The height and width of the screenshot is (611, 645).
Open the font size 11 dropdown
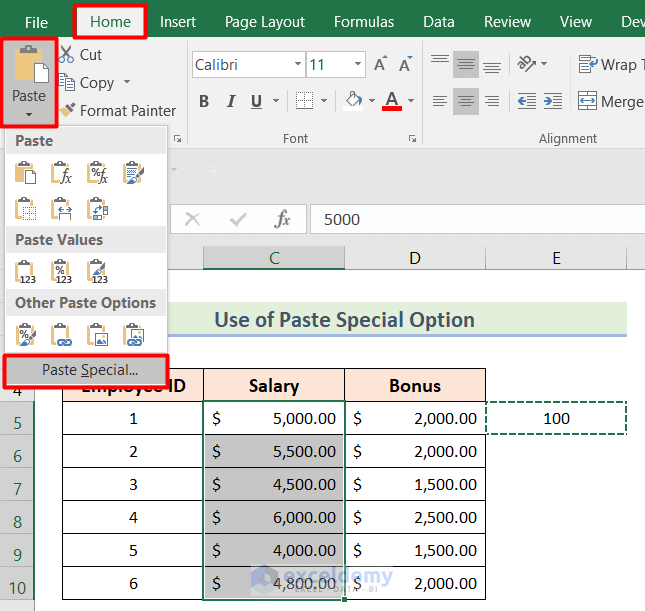358,64
